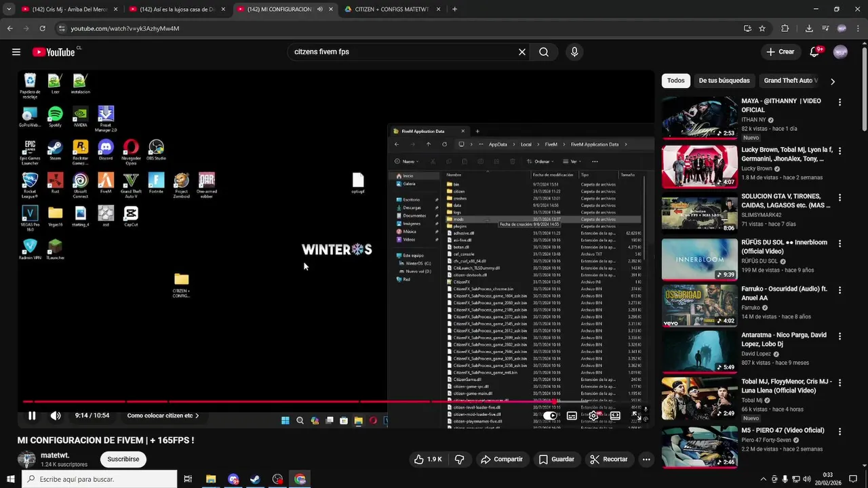This screenshot has width=868, height=488.
Task: Open options for RÜFÜS DU SOL Innerbloom video
Action: coord(840,243)
